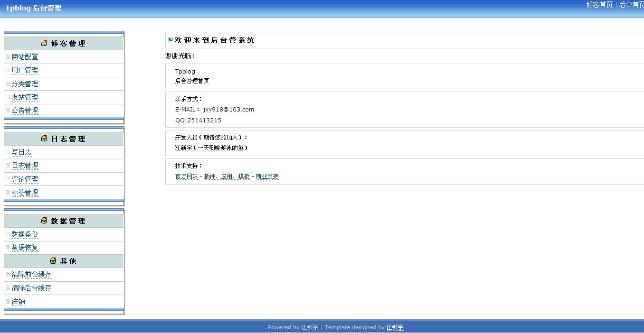This screenshot has height=333, width=644.
Task: Navigate to 标签管理
Action: coord(25,193)
